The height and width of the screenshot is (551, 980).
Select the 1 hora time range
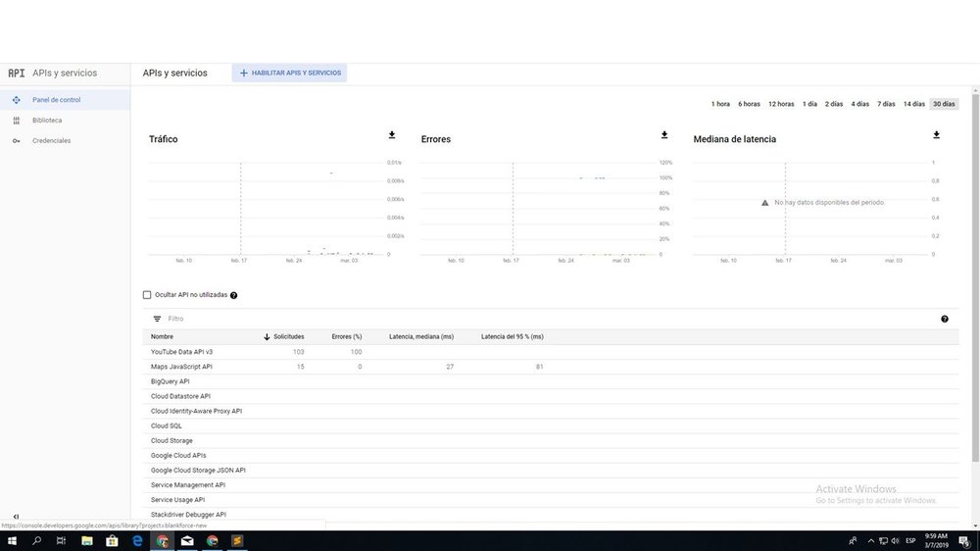[x=720, y=104]
